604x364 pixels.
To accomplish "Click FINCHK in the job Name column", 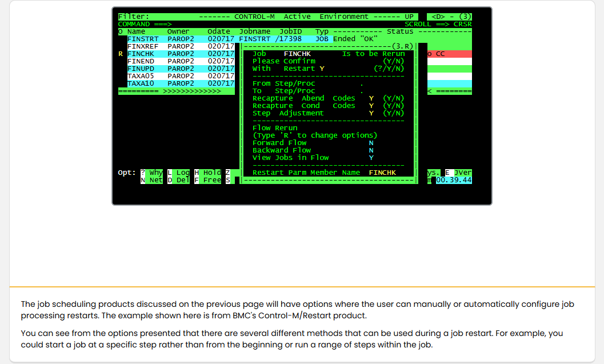I will [141, 54].
